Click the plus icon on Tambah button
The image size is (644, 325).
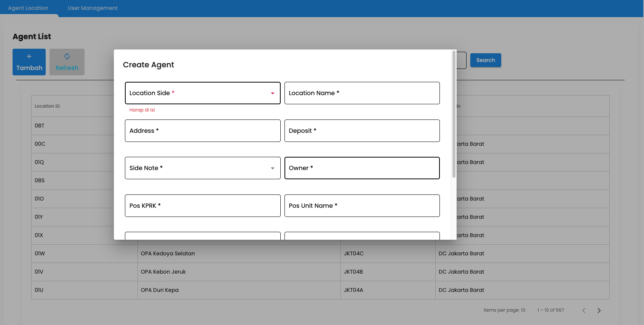pyautogui.click(x=29, y=56)
